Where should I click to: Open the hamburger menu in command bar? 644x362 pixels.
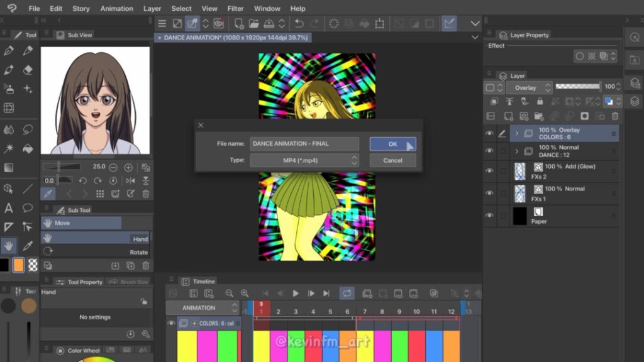click(x=162, y=23)
